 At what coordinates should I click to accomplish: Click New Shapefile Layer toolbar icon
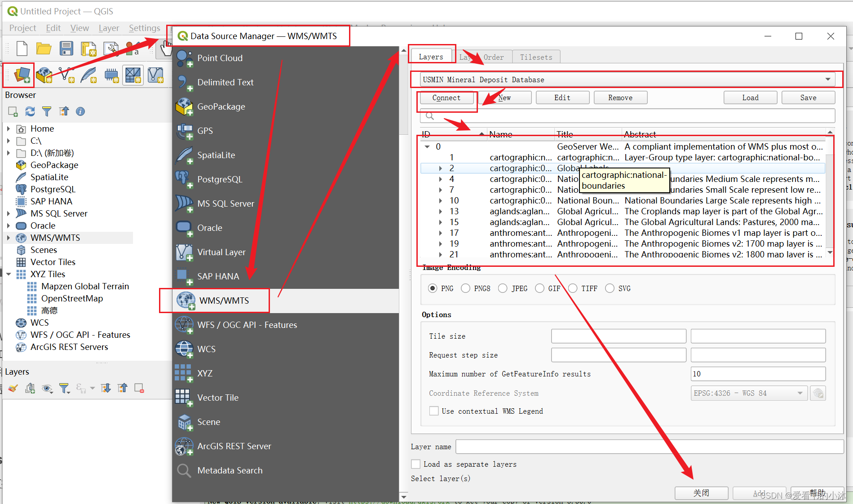point(66,75)
